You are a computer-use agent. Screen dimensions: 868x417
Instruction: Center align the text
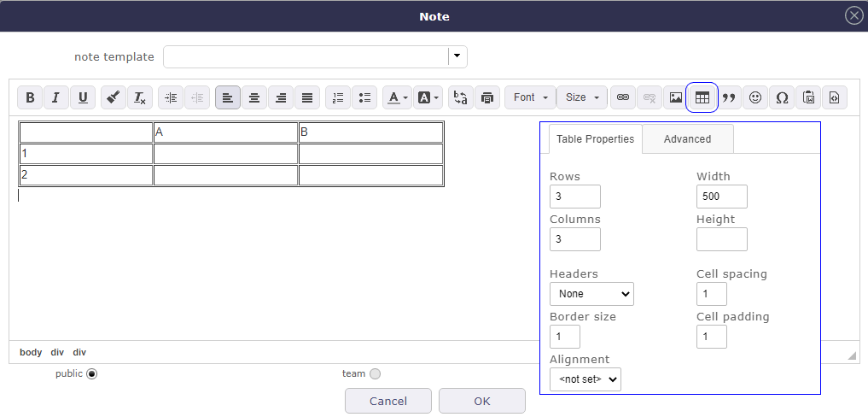tap(253, 97)
